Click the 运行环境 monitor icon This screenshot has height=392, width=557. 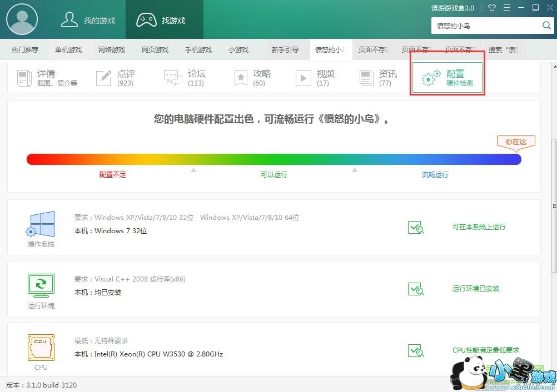41,285
